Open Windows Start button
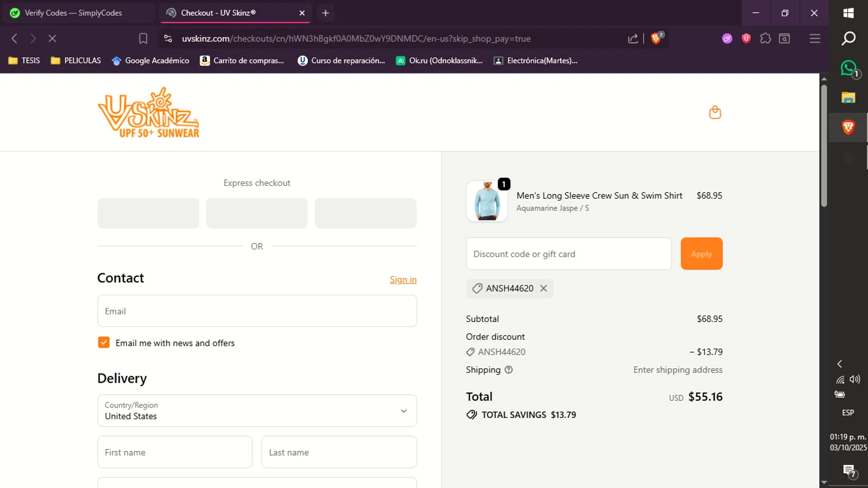868x488 pixels. pos(848,13)
